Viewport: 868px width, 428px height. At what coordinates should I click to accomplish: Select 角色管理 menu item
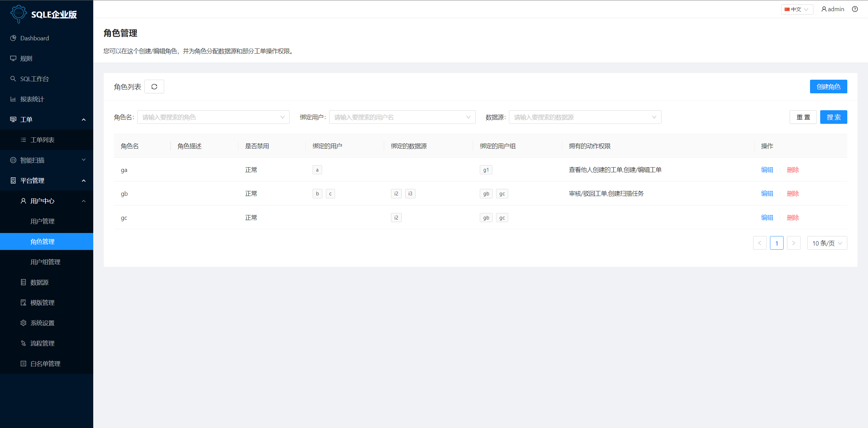click(x=46, y=241)
